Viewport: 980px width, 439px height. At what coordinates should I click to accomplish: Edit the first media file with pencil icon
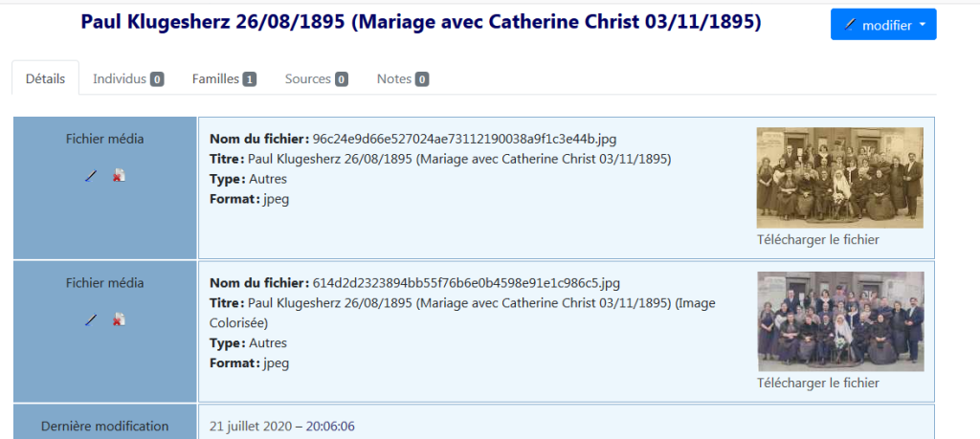click(92, 176)
